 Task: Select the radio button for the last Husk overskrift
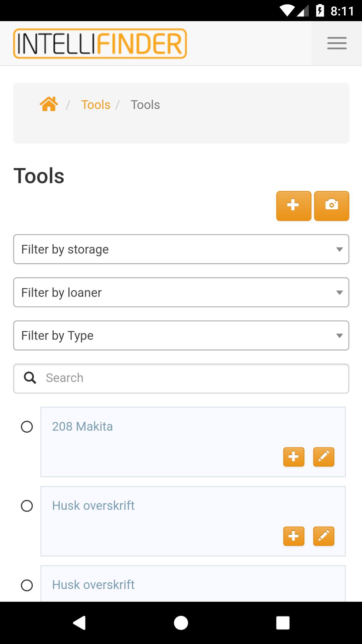coord(27,585)
